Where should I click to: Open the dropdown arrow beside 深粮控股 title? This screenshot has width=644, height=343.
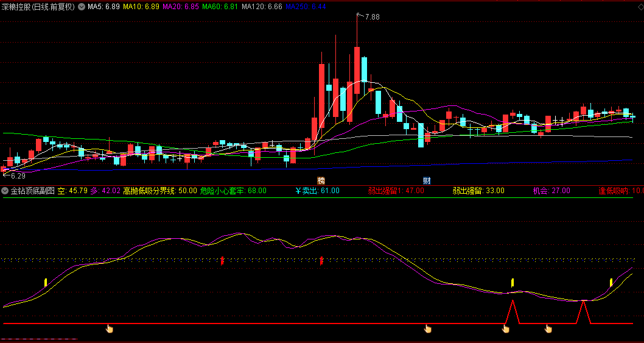tap(82, 7)
